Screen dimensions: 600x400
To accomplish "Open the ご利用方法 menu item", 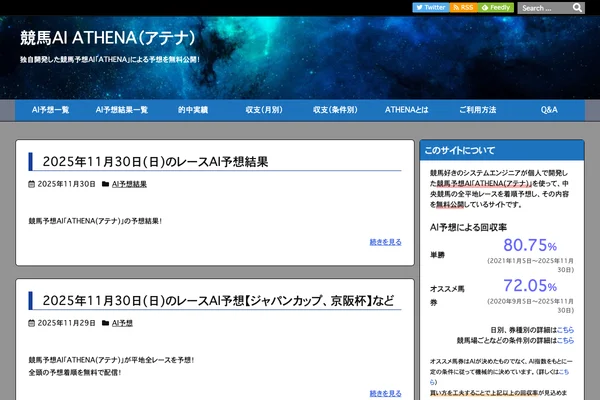I will point(478,110).
